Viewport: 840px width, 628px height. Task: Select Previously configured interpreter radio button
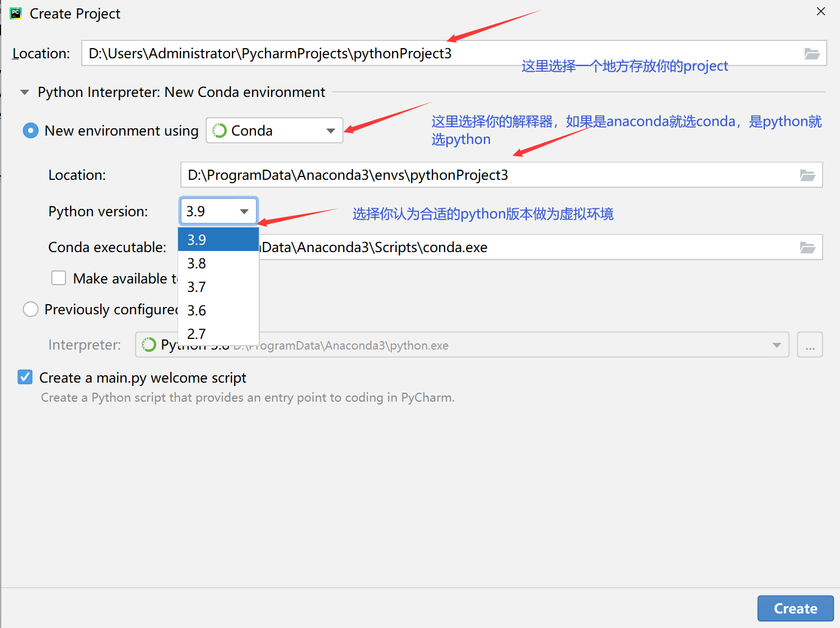(30, 309)
